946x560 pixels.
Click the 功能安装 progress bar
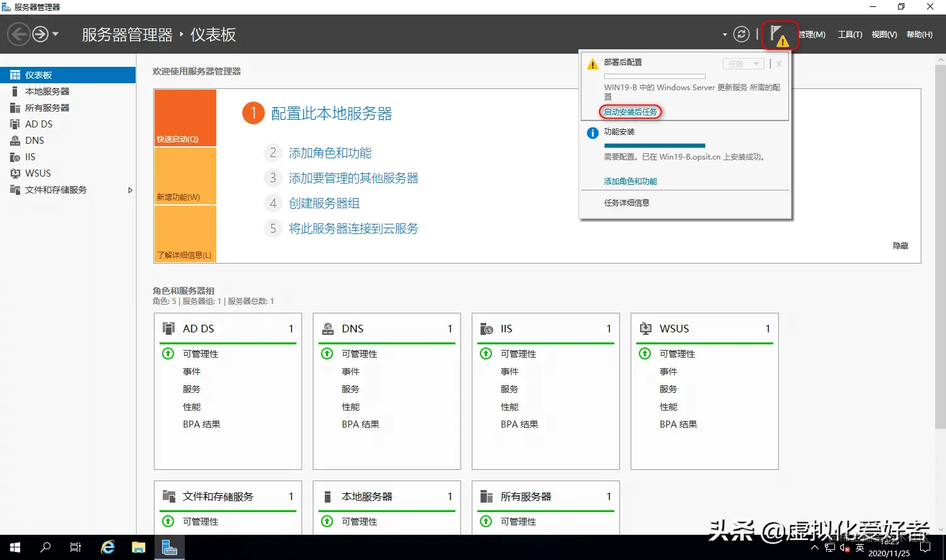pos(655,146)
